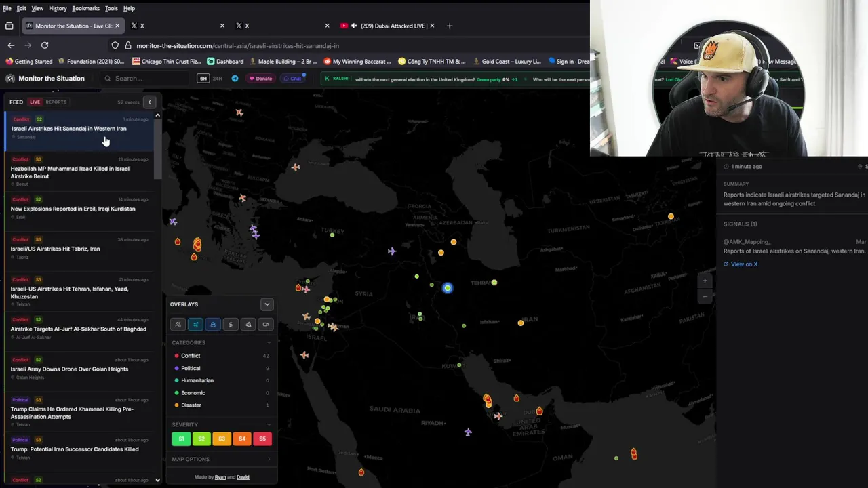Image resolution: width=868 pixels, height=488 pixels.
Task: Open New Explosions Reported in Erbil event
Action: click(x=79, y=209)
